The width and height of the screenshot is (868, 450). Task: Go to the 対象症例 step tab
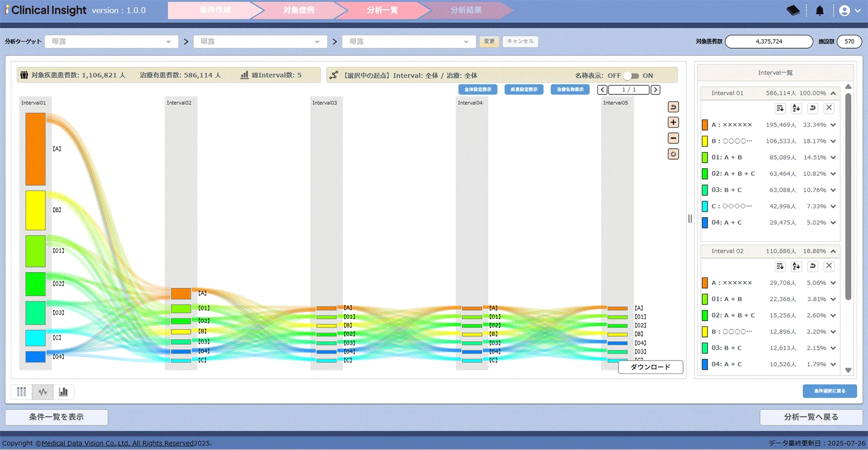coord(298,10)
